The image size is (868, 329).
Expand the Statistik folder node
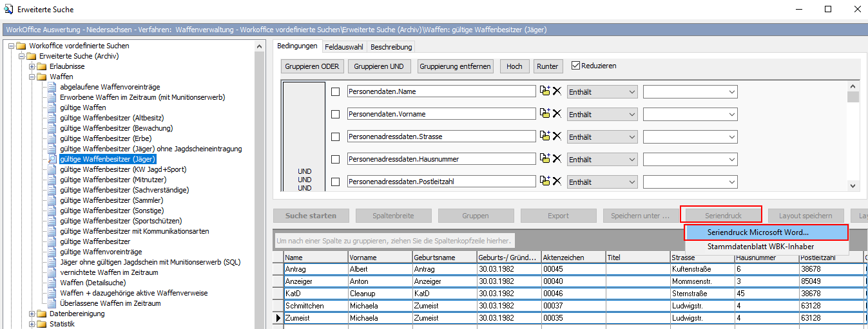(32, 324)
